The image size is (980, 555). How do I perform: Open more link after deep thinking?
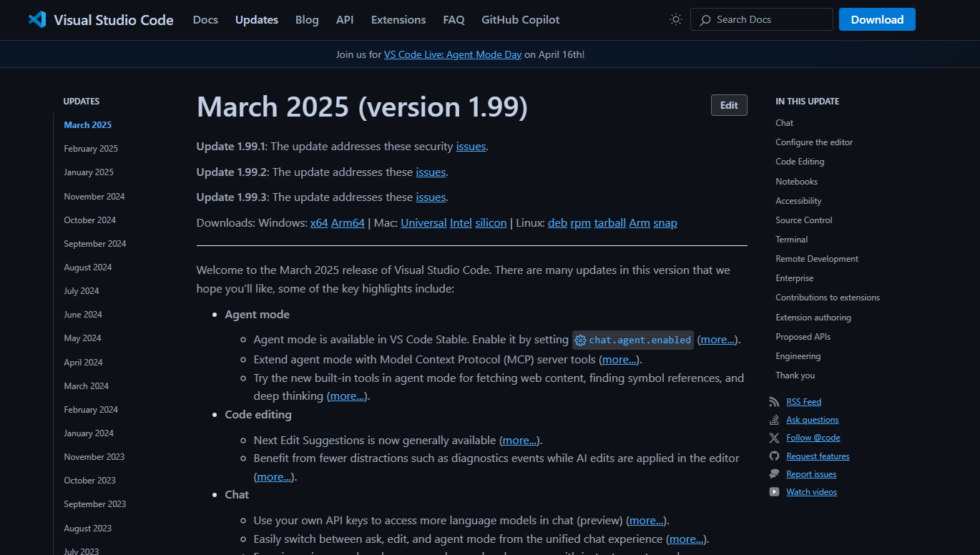(x=347, y=396)
